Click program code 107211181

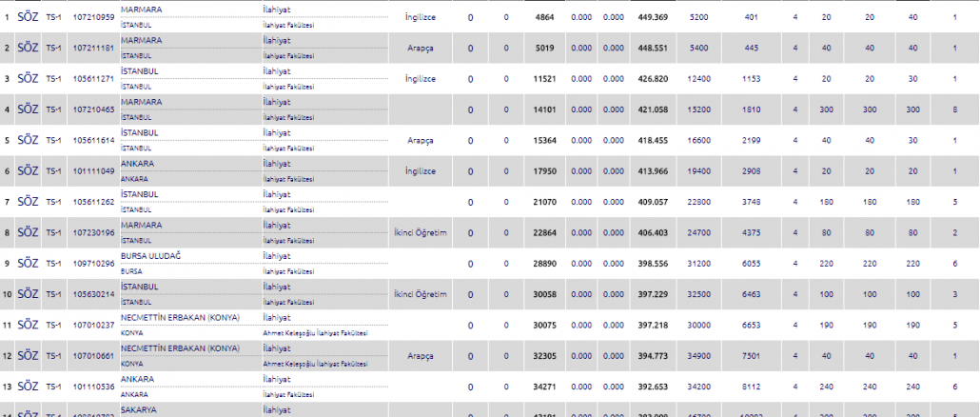point(92,48)
